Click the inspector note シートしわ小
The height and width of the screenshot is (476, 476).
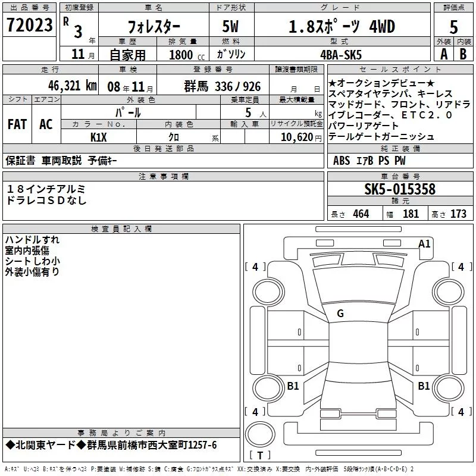click(32, 261)
